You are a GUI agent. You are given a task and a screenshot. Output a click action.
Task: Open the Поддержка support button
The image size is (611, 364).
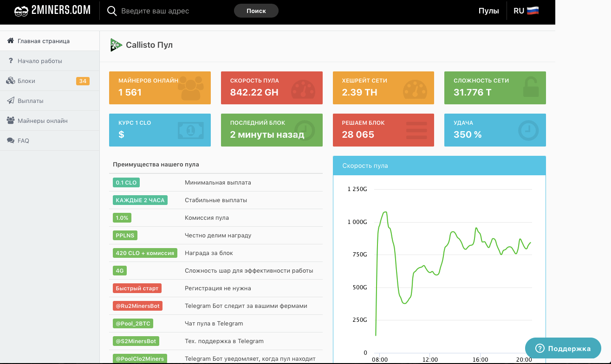coord(563,349)
